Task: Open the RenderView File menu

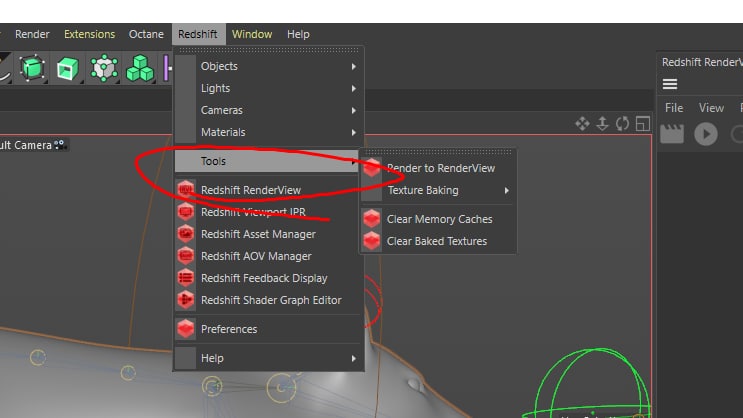Action: tap(674, 108)
